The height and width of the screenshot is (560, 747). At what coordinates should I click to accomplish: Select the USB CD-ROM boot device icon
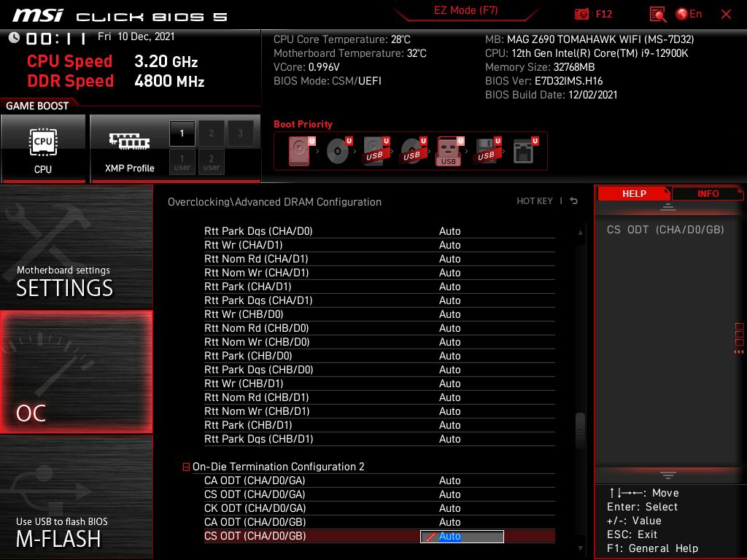413,150
